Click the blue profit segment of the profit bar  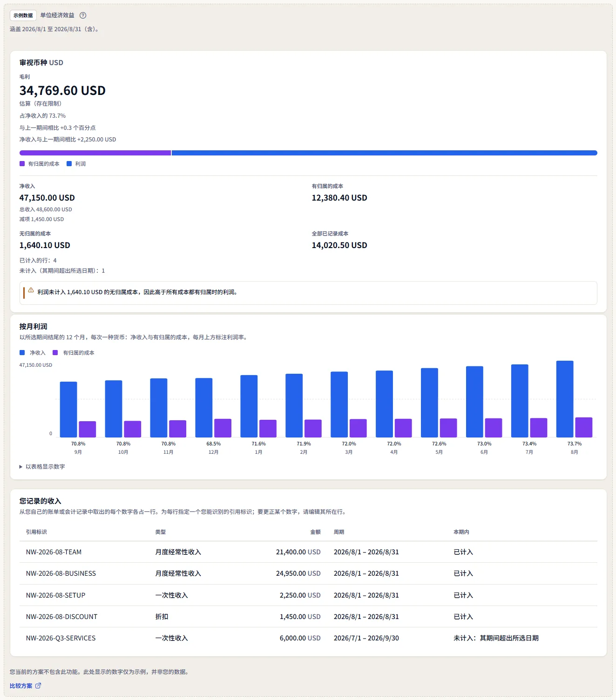[384, 153]
